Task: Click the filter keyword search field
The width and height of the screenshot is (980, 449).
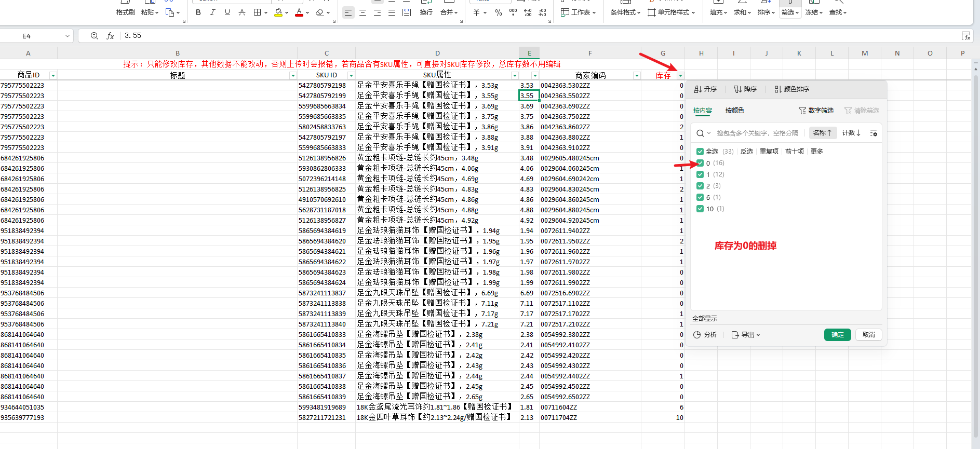Action: [757, 133]
